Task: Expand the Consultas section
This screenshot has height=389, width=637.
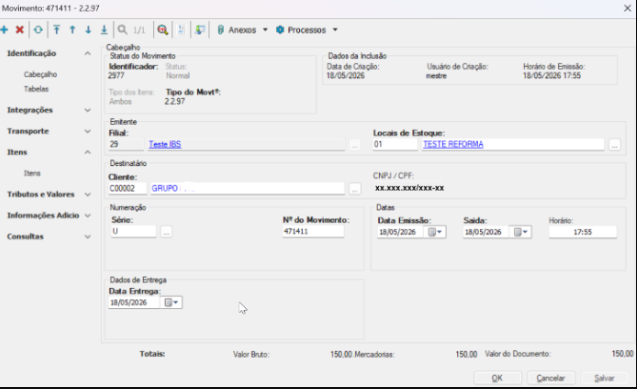Action: click(x=87, y=237)
